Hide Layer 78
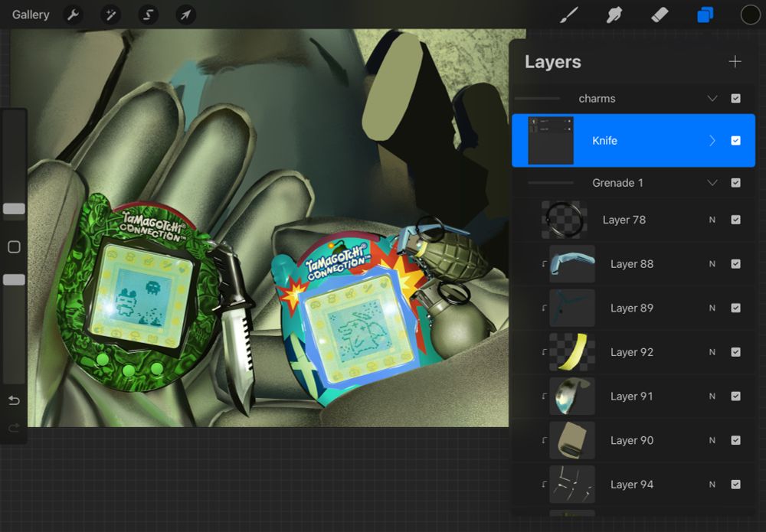The image size is (766, 532). (735, 220)
